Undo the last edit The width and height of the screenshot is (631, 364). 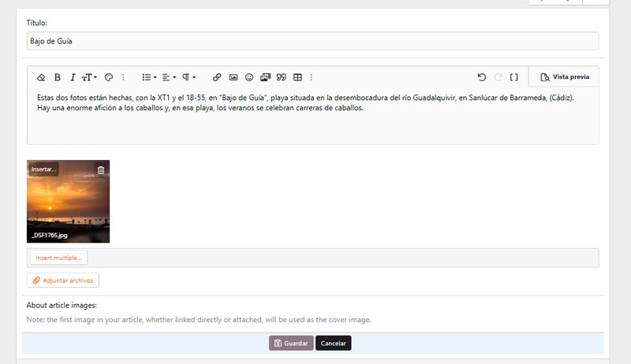click(482, 77)
